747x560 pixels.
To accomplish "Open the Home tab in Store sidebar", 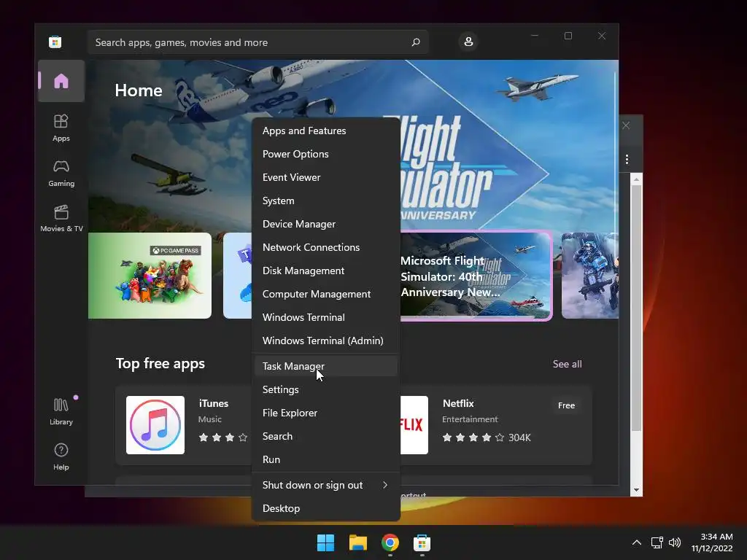I will coord(61,81).
